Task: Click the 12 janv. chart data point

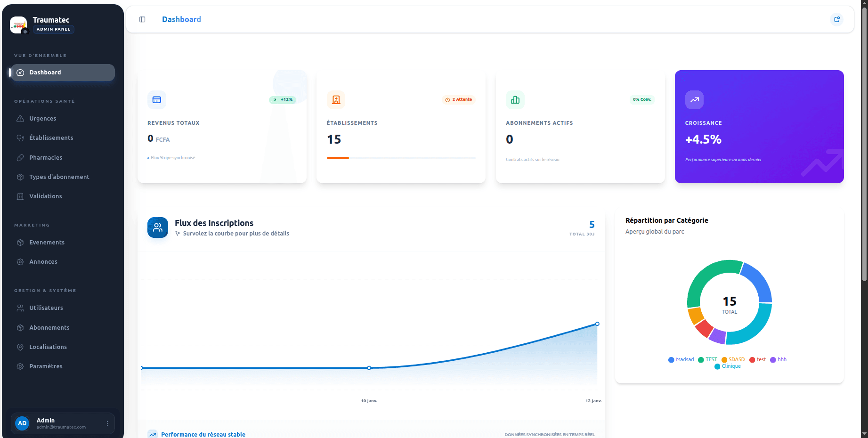Action: click(x=597, y=324)
